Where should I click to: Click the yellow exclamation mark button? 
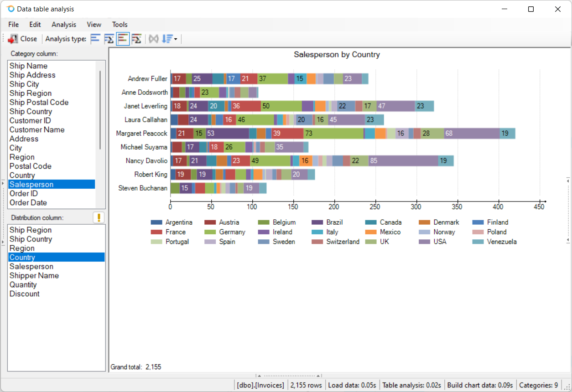click(x=99, y=217)
